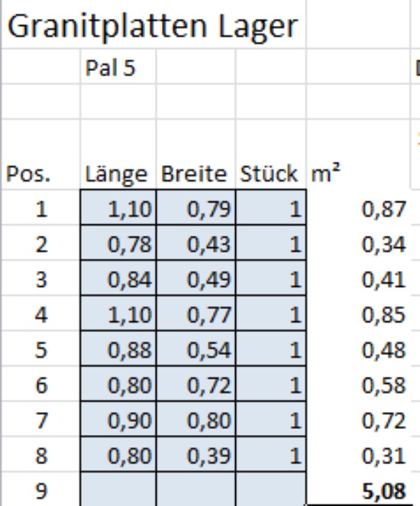The height and width of the screenshot is (506, 420).
Task: Click Länge cell 0,78 in position 2
Action: (x=118, y=243)
